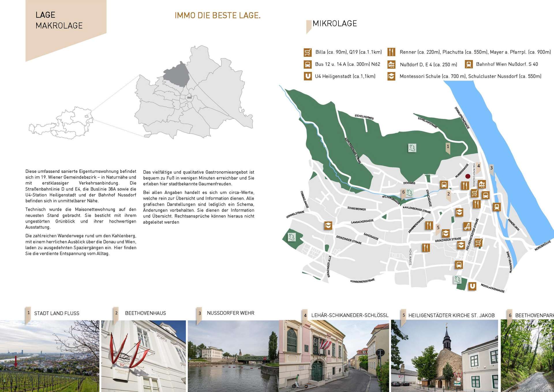
Task: Click the U4 Heiligenstadt legend icon
Action: point(308,76)
